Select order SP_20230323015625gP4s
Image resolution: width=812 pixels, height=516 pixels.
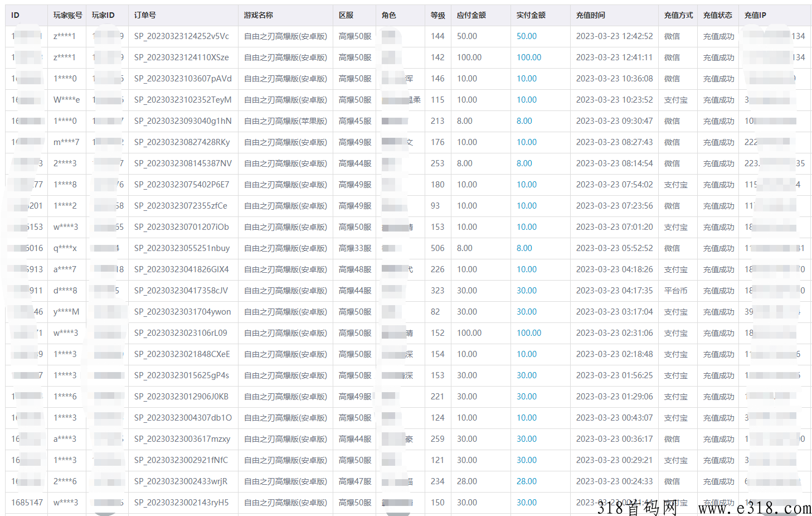pos(182,375)
